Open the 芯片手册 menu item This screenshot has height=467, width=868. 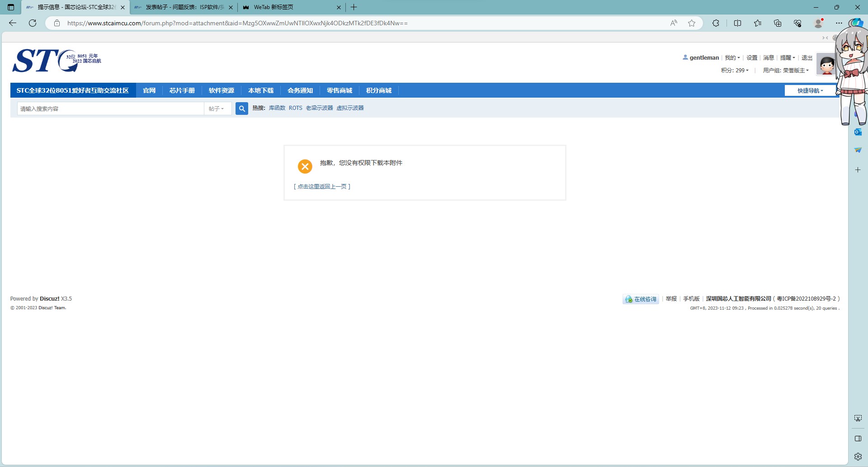[182, 90]
